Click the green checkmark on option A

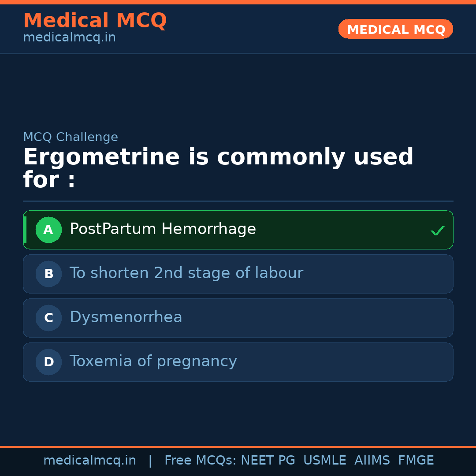(x=437, y=231)
